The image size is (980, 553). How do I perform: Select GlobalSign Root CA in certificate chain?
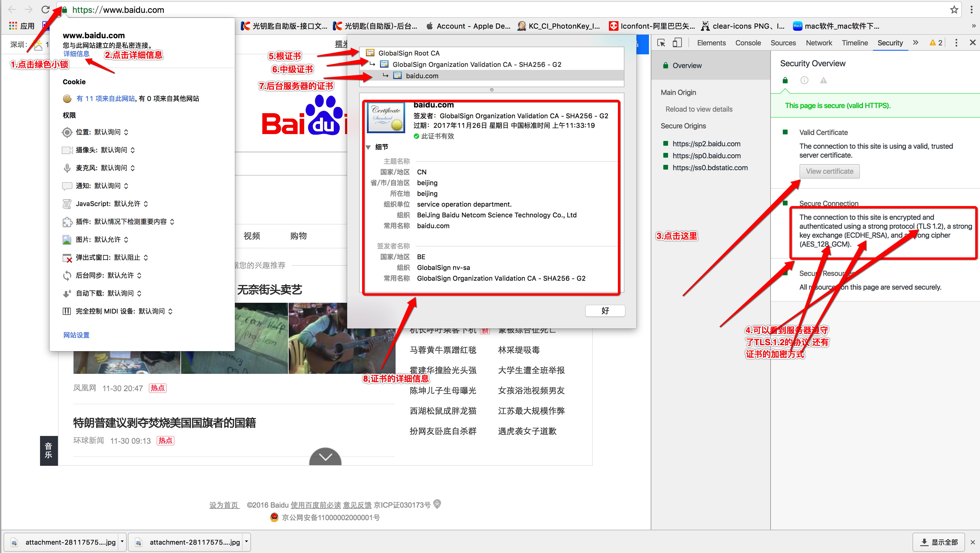pos(409,53)
